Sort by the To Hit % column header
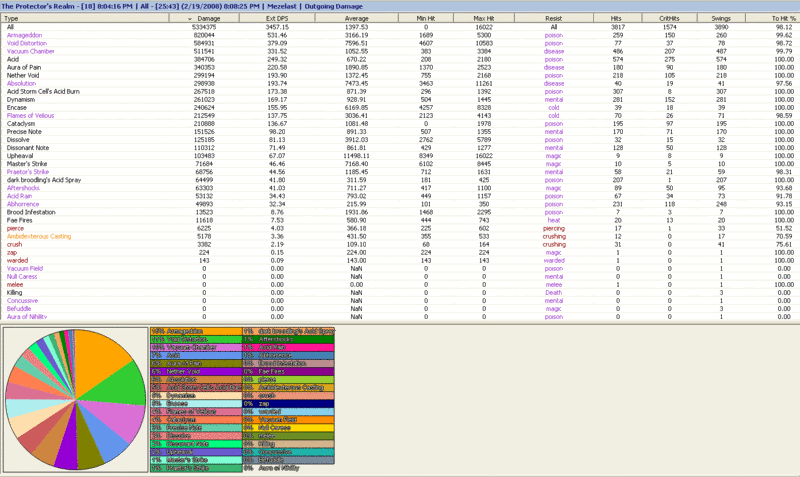 pyautogui.click(x=772, y=18)
